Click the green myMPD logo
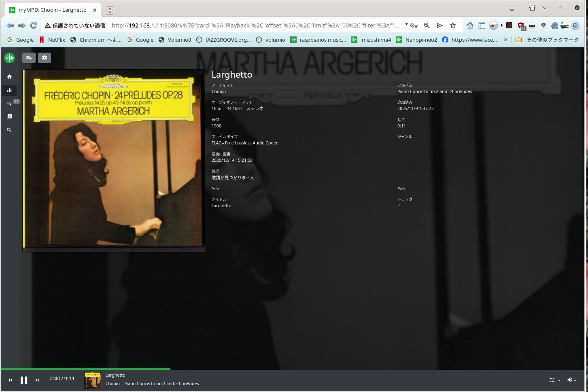588x392 pixels. pos(9,58)
